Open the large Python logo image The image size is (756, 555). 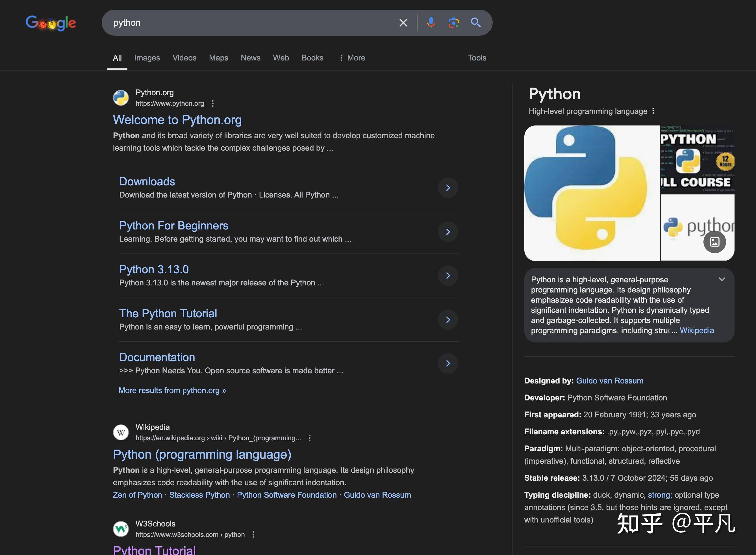coord(592,193)
